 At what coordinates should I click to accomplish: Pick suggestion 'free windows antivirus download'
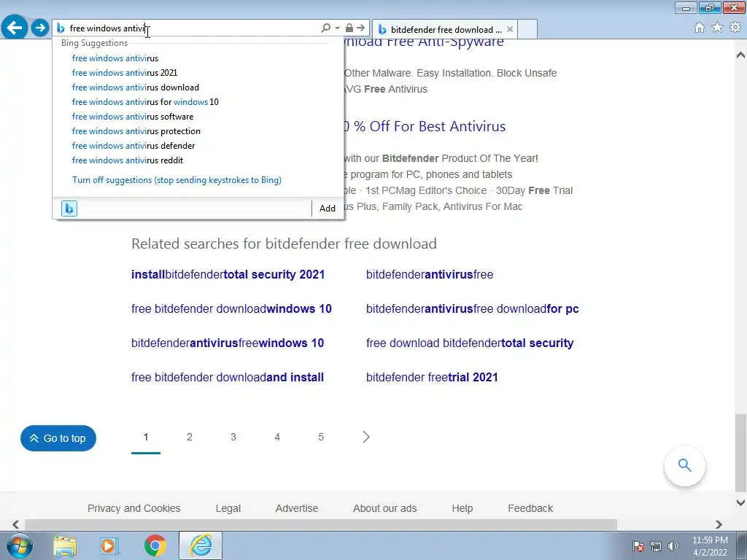pyautogui.click(x=136, y=87)
